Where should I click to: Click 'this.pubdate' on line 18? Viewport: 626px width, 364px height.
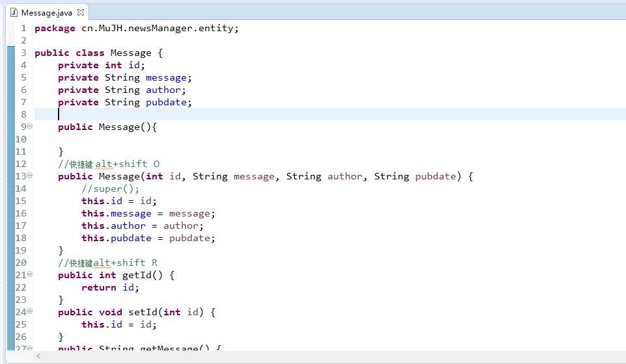pos(116,238)
